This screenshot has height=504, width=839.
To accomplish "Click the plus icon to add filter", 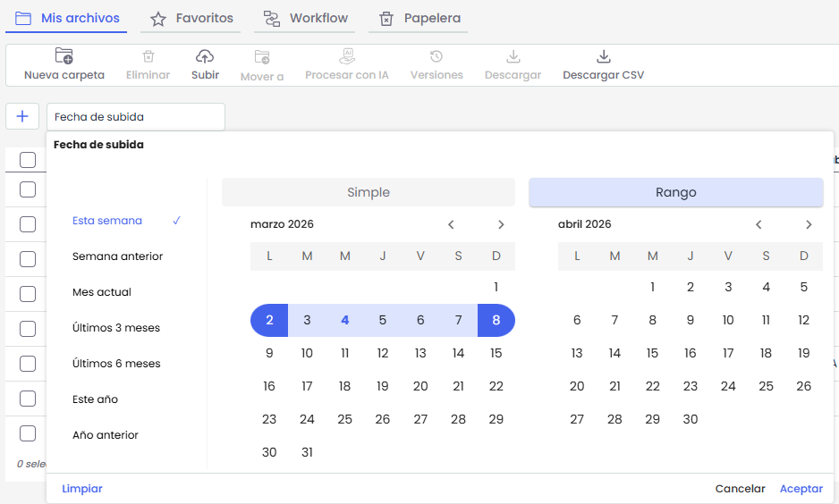I will [22, 116].
